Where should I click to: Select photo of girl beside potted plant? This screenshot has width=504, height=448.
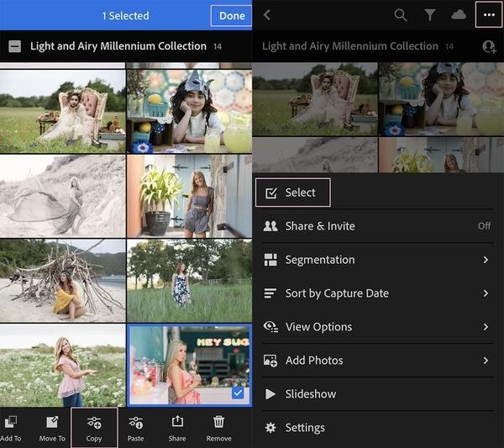[189, 196]
